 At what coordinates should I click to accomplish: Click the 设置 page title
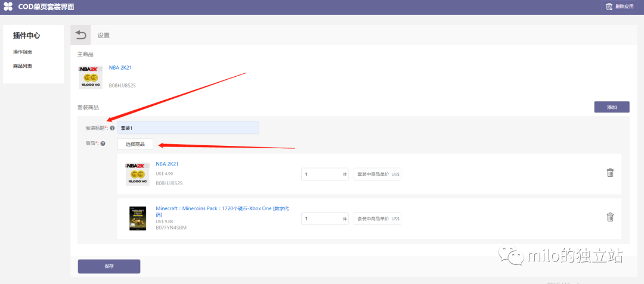click(104, 36)
